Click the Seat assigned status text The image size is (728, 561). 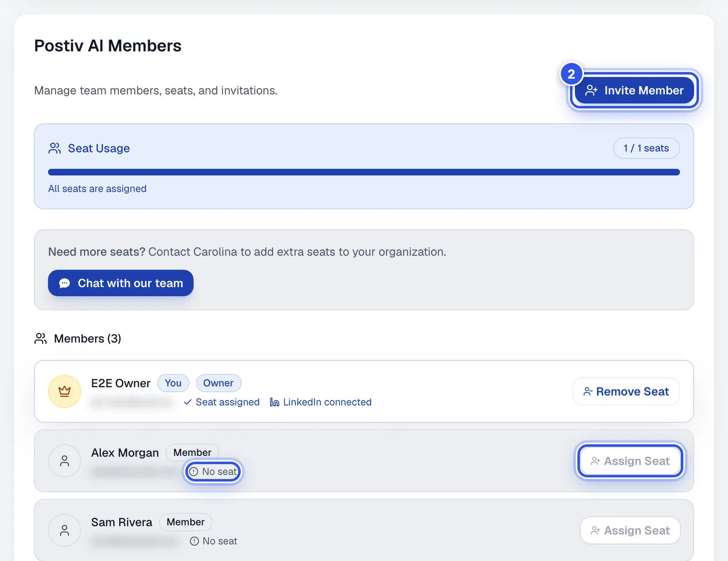(227, 402)
